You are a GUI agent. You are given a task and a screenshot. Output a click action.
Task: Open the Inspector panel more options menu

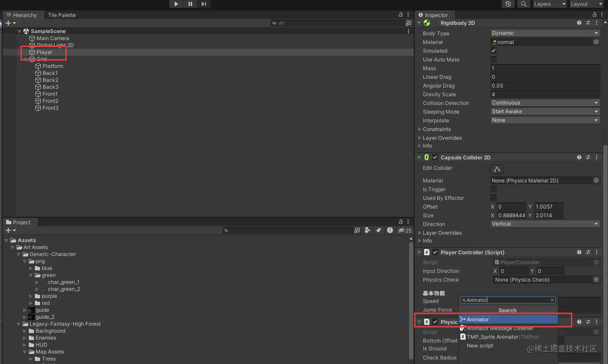(x=601, y=15)
